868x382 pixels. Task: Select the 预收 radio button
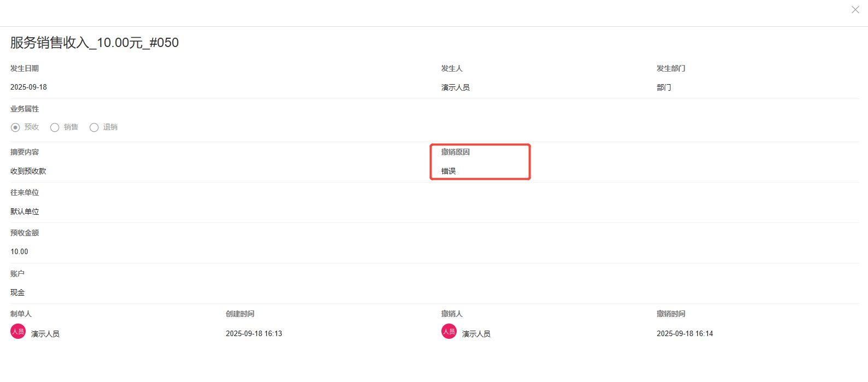point(15,127)
